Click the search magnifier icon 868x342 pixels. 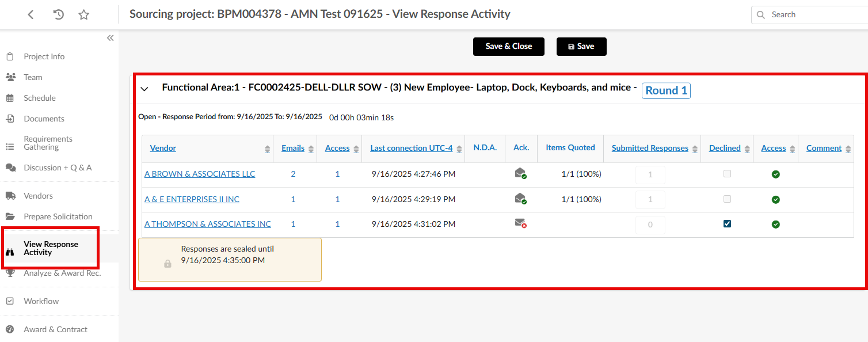click(761, 15)
